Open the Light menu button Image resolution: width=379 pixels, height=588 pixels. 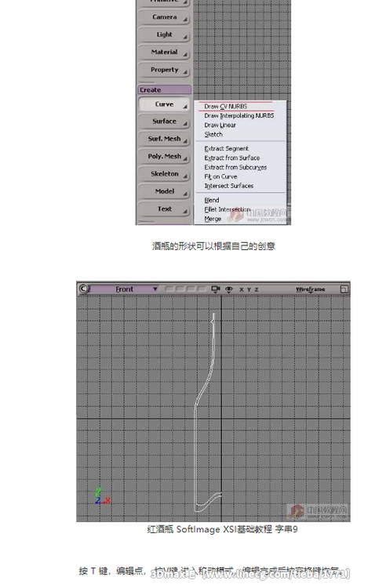pos(164,34)
